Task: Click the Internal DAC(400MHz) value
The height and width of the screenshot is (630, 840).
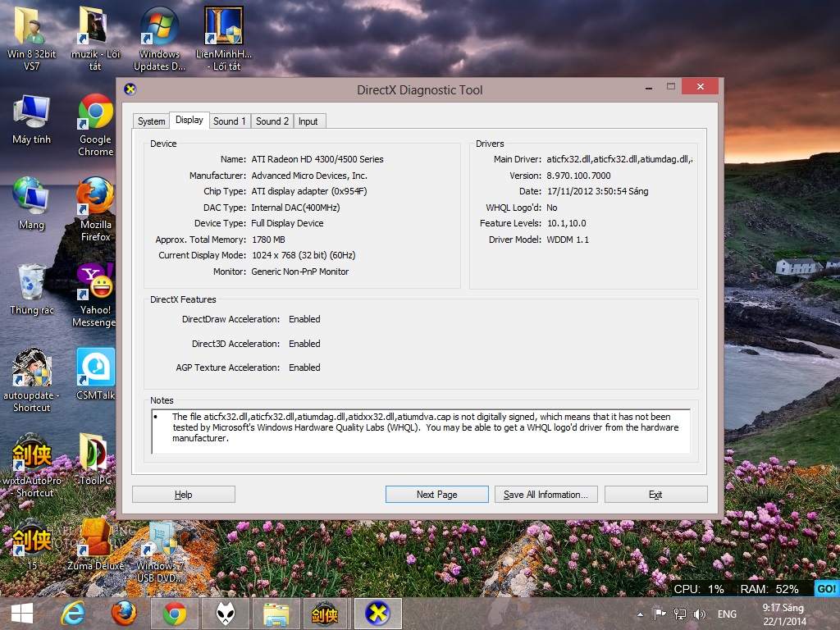Action: coord(295,208)
